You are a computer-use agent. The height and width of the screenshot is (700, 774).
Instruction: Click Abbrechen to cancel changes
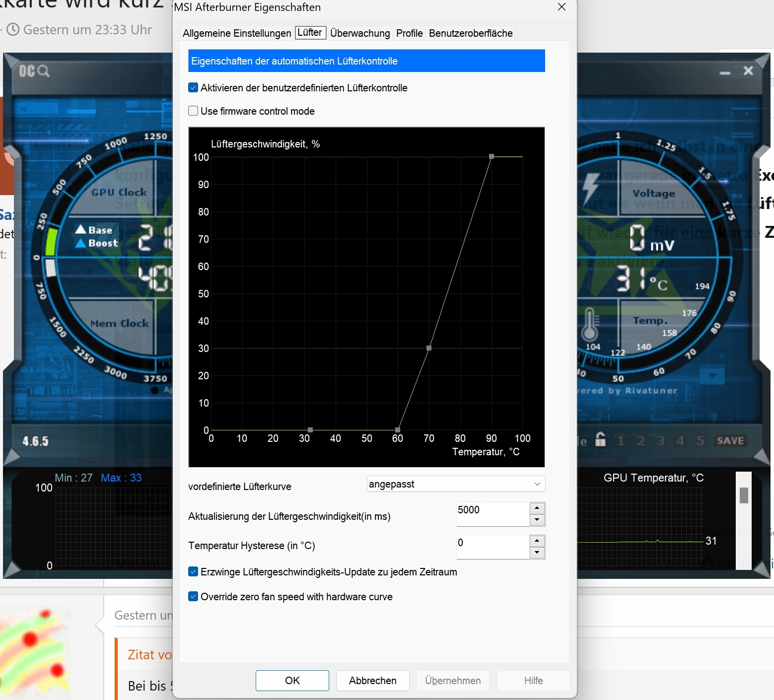point(373,681)
